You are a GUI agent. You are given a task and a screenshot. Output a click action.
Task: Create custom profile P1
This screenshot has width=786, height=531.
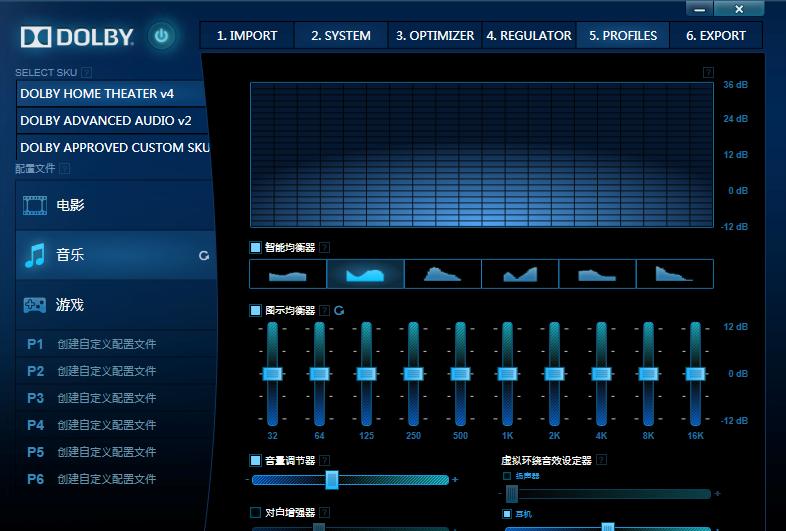coord(116,344)
